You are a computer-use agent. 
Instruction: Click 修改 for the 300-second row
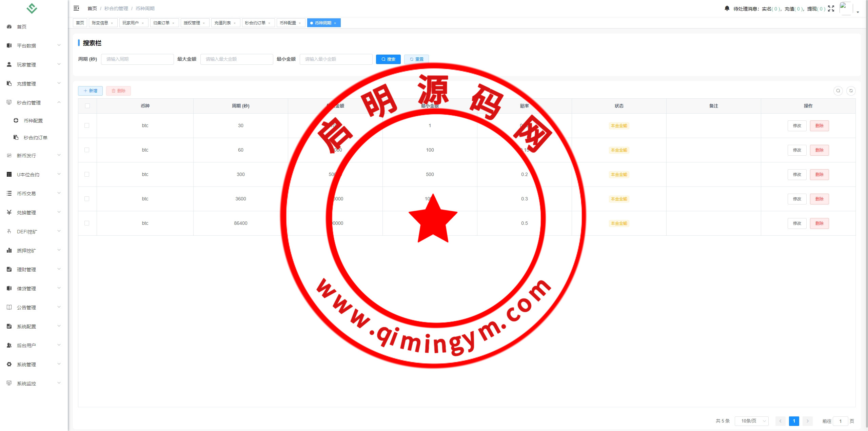[x=797, y=174]
